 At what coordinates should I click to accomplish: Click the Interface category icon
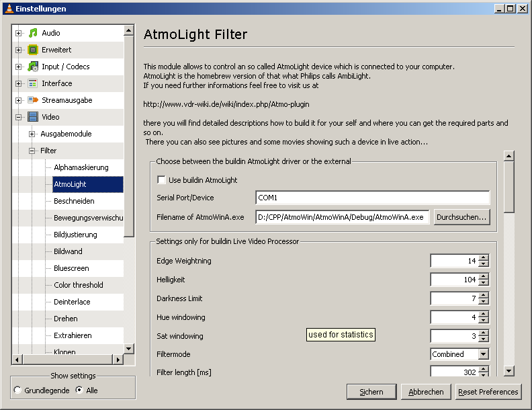[33, 83]
